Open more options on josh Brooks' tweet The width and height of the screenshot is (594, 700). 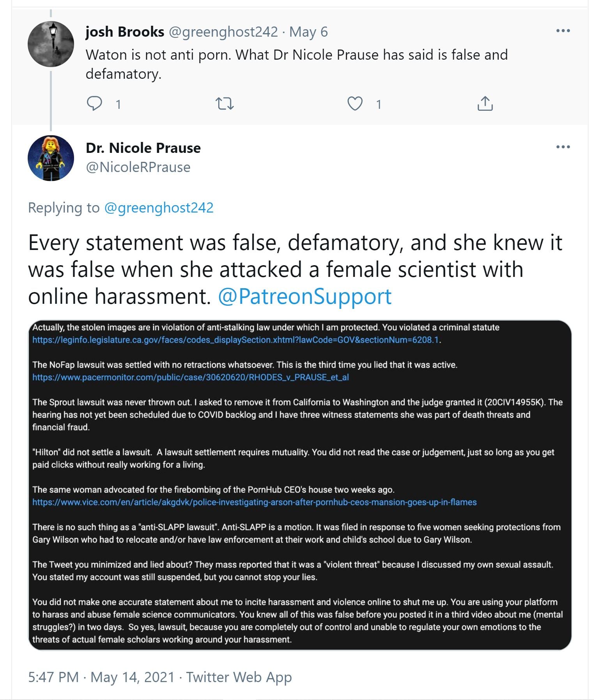[563, 31]
